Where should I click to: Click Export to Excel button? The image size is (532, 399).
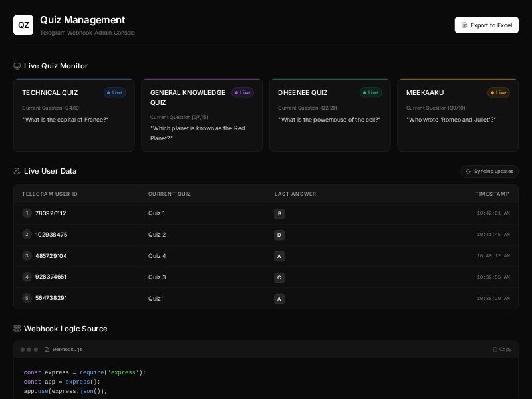coord(486,25)
